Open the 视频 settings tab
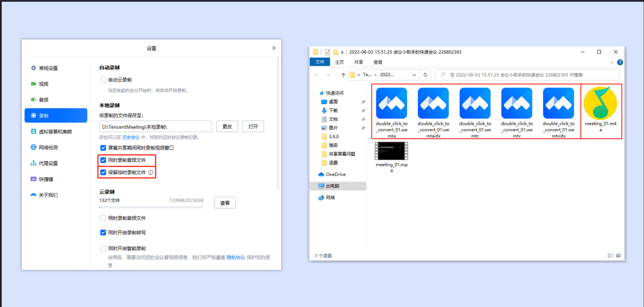Image resolution: width=644 pixels, height=307 pixels. 44,84
